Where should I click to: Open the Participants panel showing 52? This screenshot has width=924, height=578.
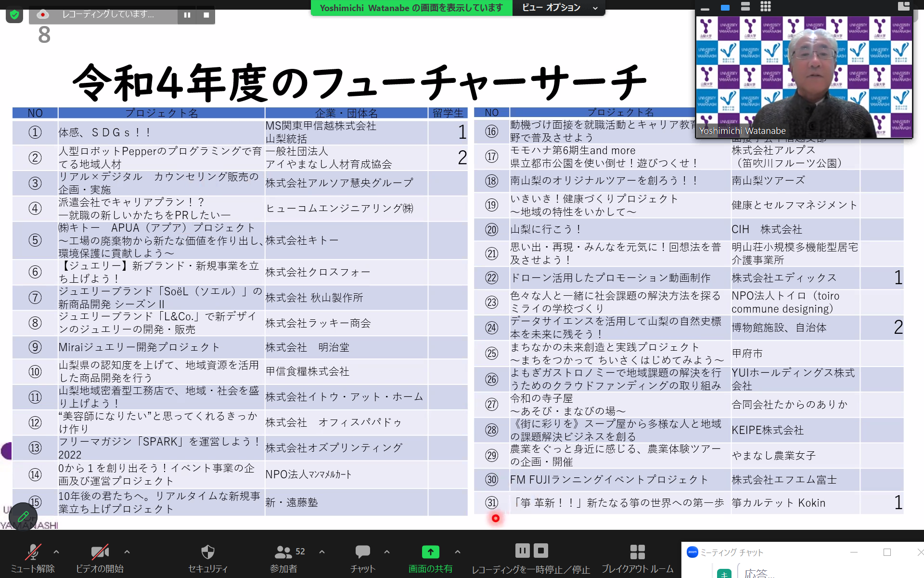click(283, 552)
